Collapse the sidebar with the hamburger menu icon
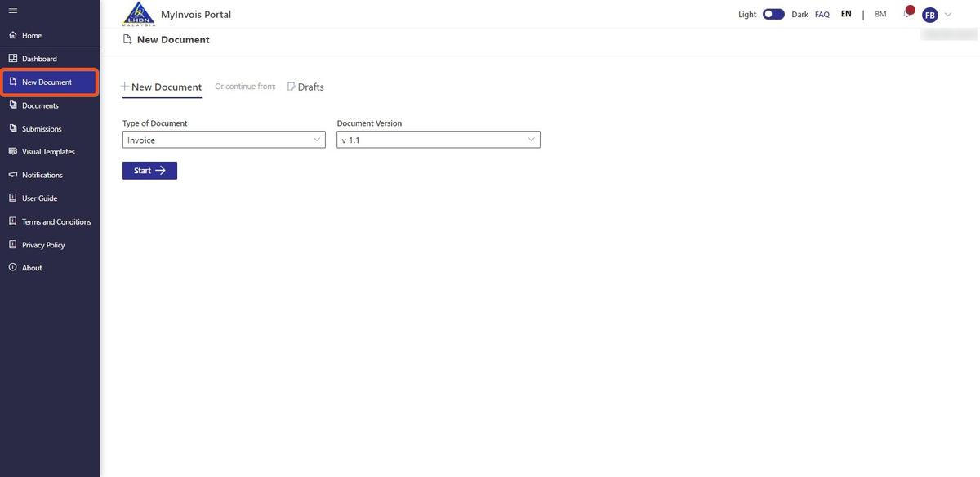Viewport: 980px width, 477px height. click(12, 11)
